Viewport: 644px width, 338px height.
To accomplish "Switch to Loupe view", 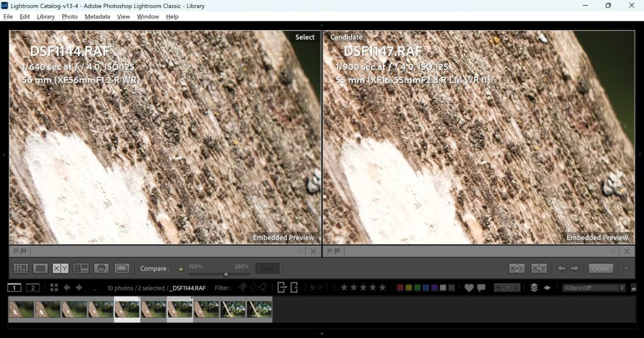I will tap(40, 268).
